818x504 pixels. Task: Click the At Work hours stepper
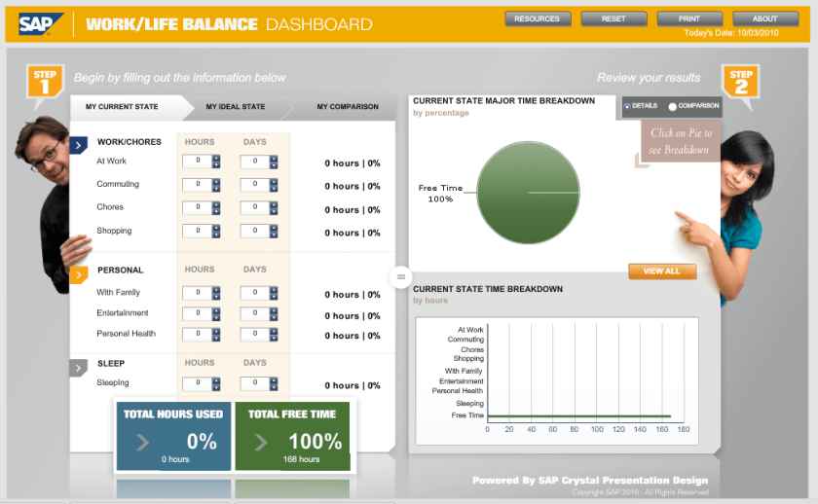pos(216,162)
